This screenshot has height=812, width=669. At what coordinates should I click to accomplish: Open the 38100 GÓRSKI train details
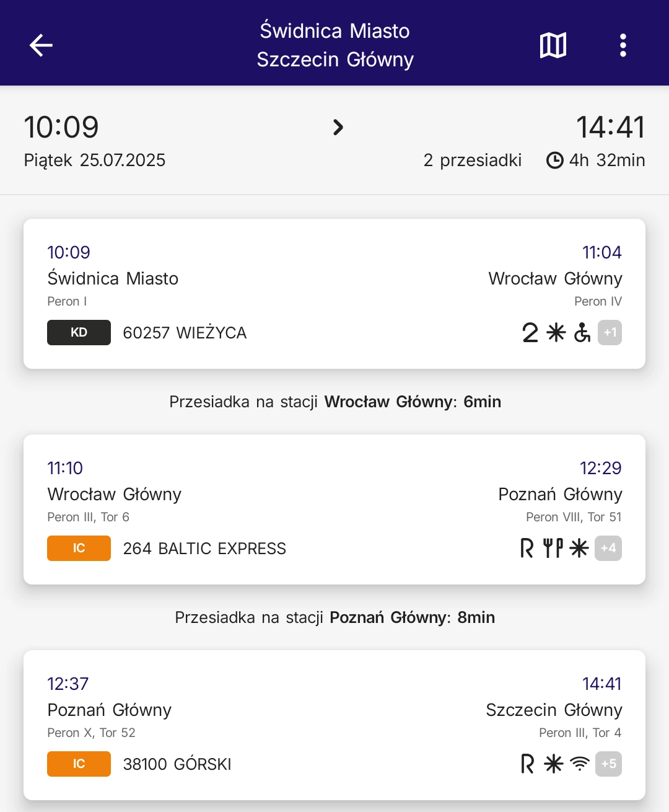click(177, 764)
